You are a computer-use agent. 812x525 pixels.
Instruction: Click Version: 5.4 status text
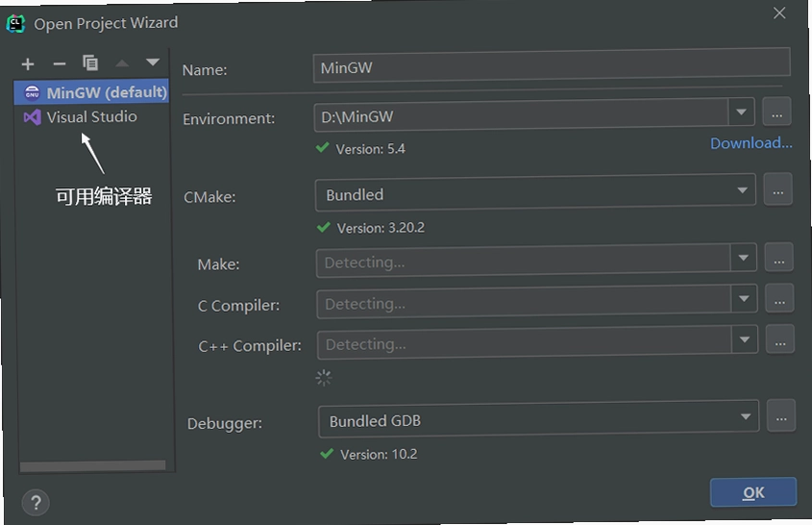pos(370,149)
